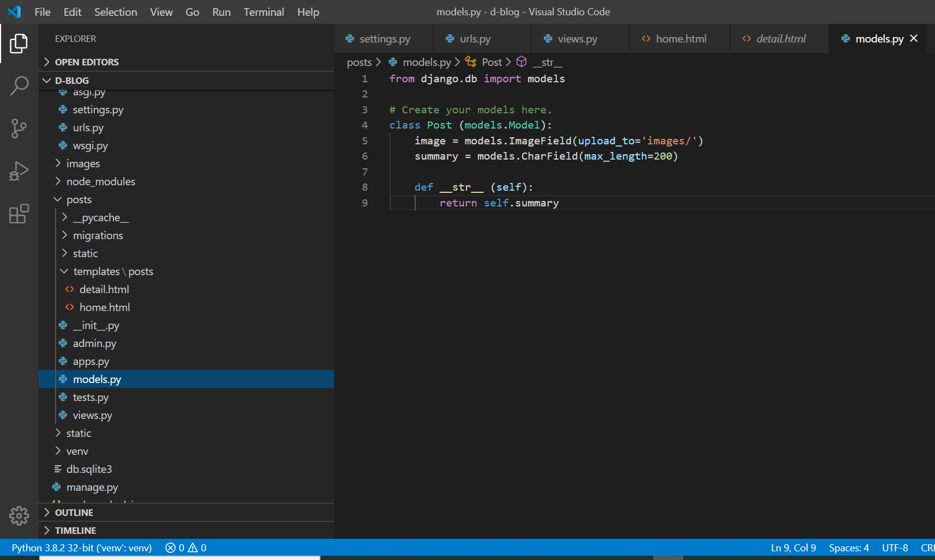Open the Search view icon
Screen dimensions: 935x560
pyautogui.click(x=19, y=86)
